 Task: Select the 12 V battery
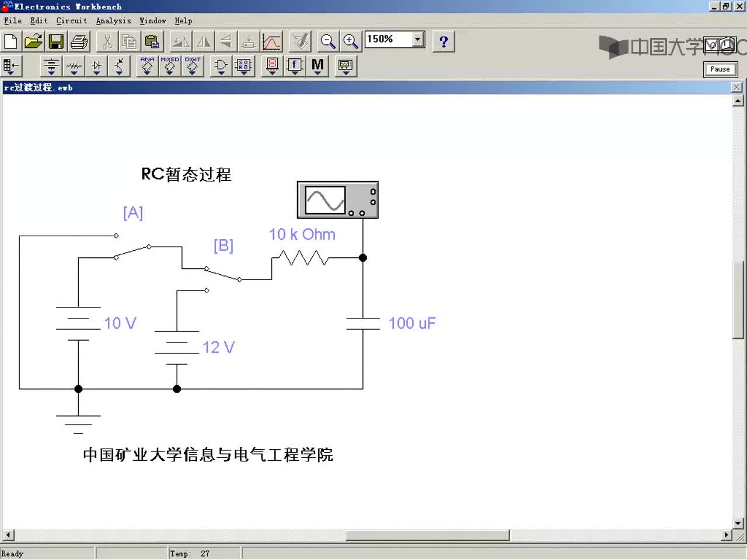177,348
